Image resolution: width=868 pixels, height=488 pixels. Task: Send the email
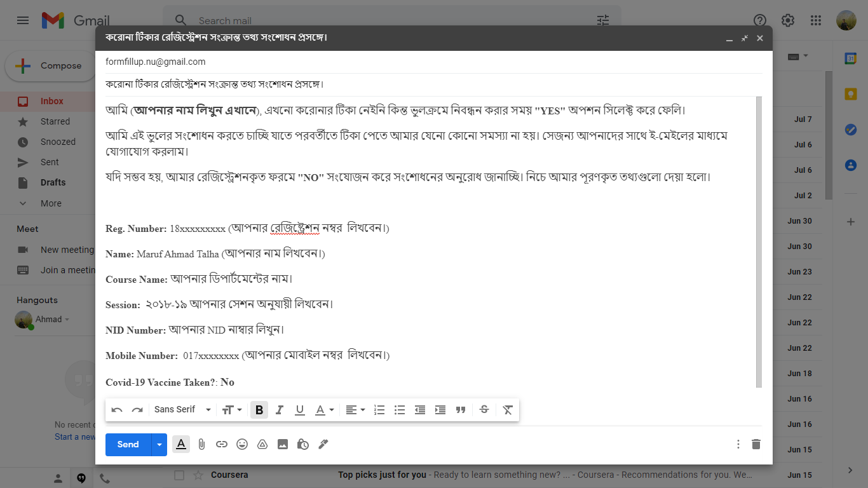(x=128, y=445)
